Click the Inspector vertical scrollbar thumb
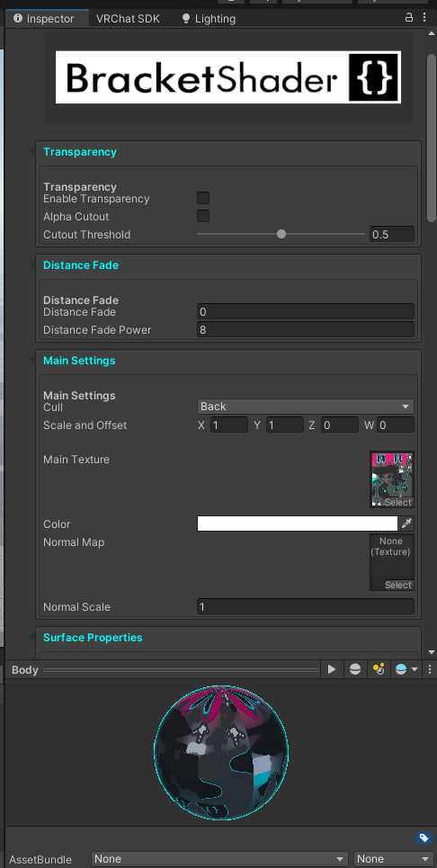Screen dimensions: 437x868 pos(432,138)
